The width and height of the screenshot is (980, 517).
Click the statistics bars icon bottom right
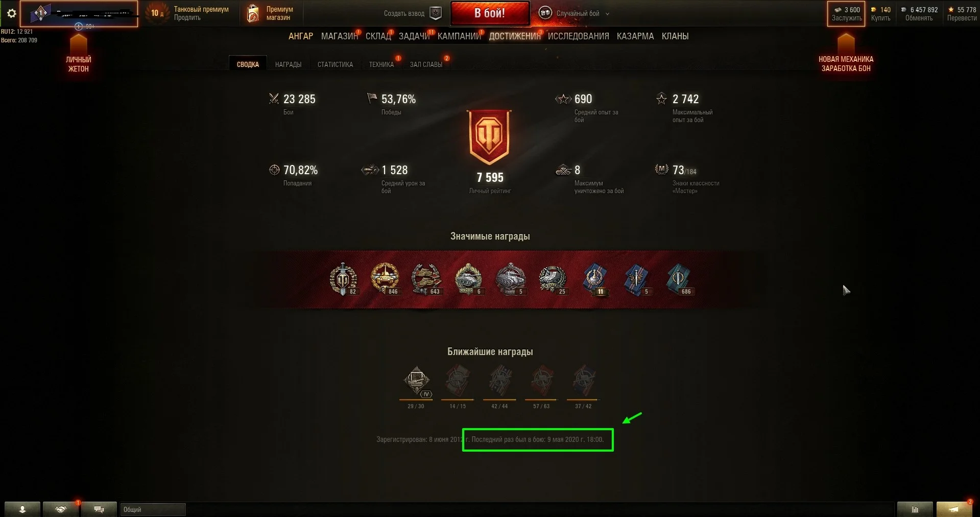tap(915, 509)
